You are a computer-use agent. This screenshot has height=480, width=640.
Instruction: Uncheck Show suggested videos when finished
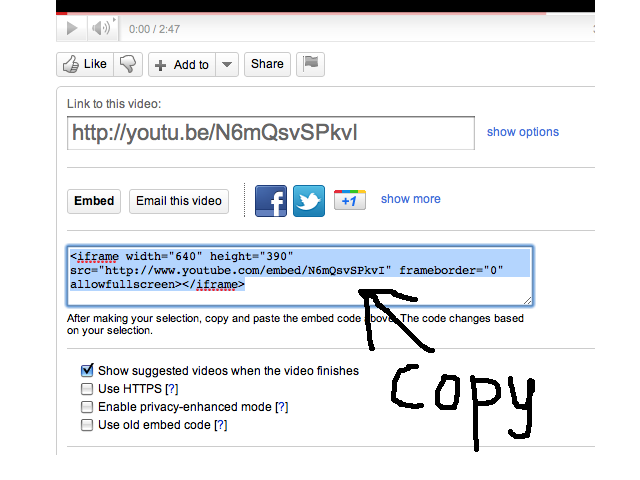(87, 370)
